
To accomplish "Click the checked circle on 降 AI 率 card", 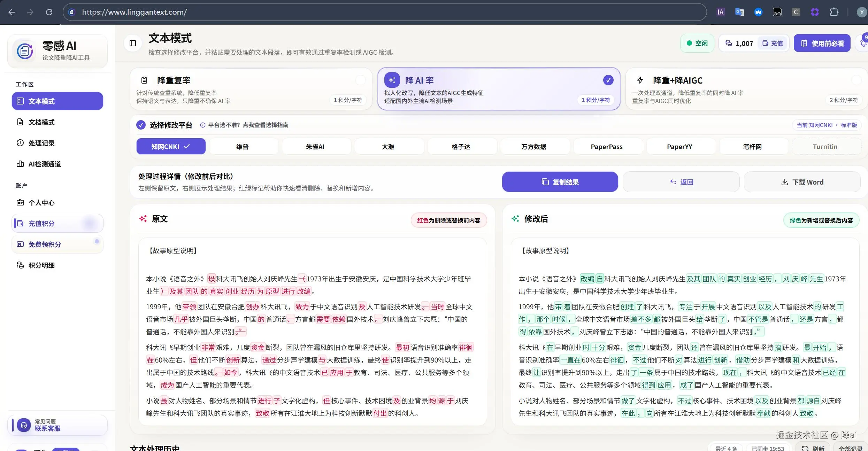I will pos(608,80).
